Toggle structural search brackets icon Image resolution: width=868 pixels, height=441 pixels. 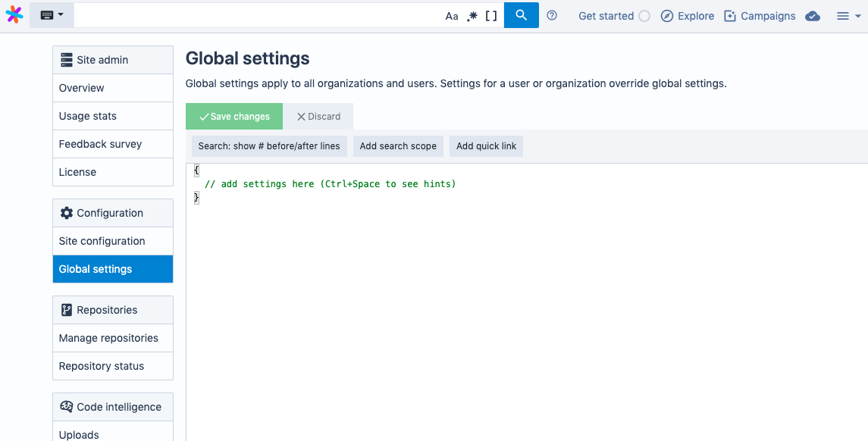tap(491, 16)
